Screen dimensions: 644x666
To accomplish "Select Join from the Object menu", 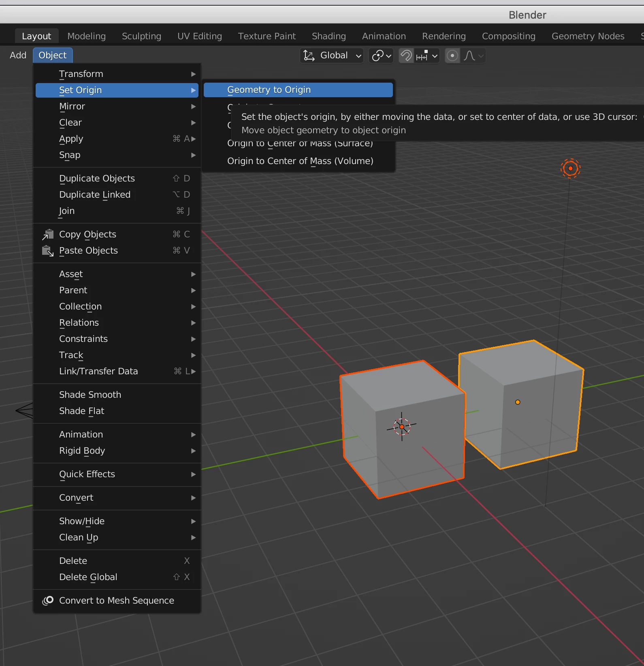I will pyautogui.click(x=117, y=211).
